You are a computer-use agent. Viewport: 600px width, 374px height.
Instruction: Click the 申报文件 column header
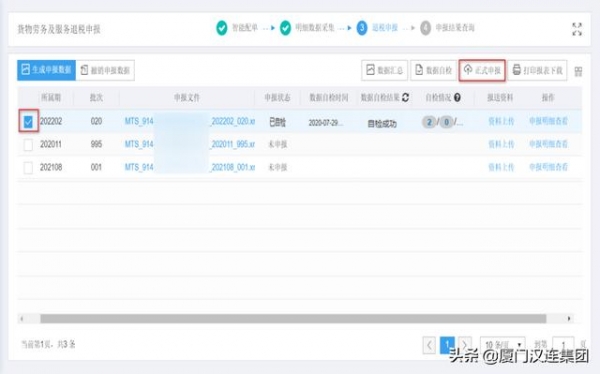tap(187, 98)
